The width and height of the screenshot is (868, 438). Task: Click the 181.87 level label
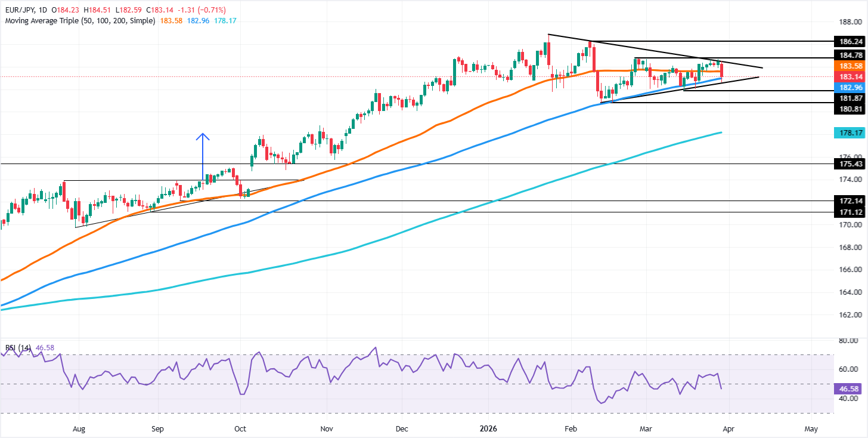tap(849, 98)
